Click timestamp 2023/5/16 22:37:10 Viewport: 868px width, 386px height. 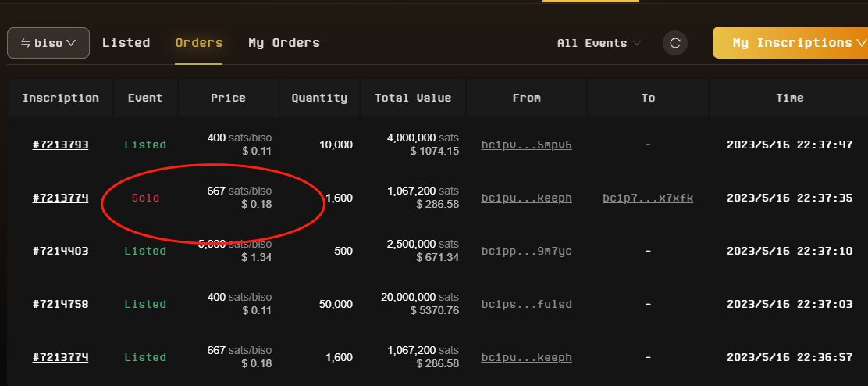(789, 252)
